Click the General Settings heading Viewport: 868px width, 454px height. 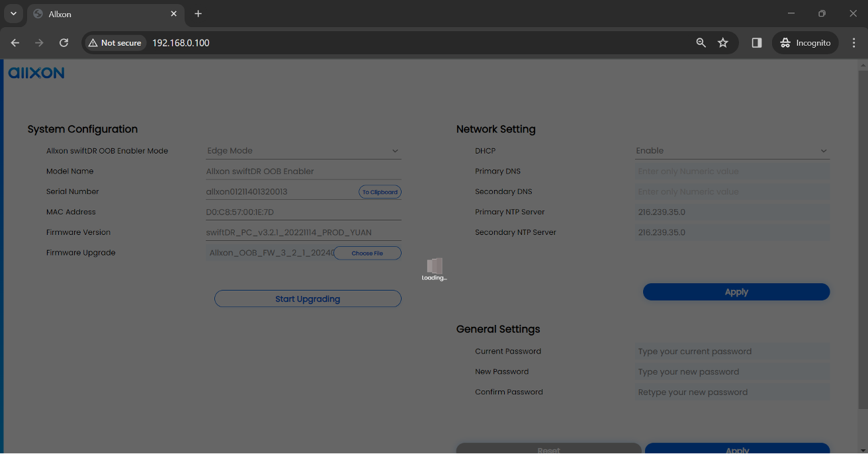(x=498, y=330)
